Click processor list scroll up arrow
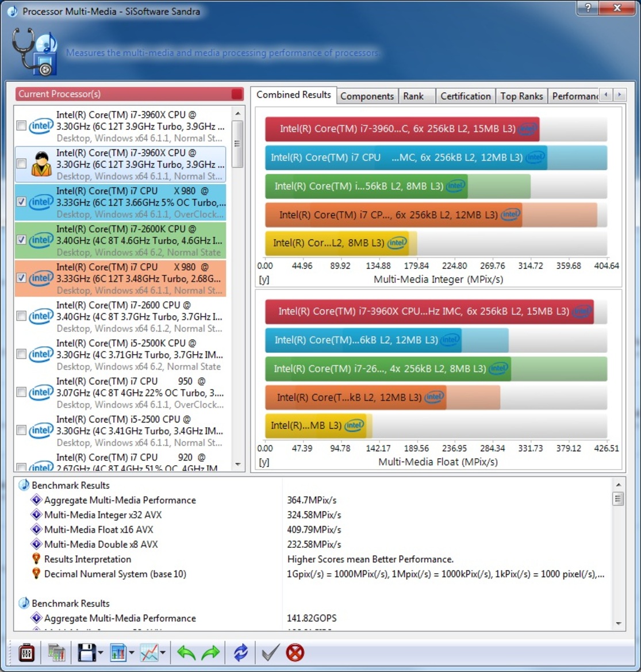 (238, 114)
